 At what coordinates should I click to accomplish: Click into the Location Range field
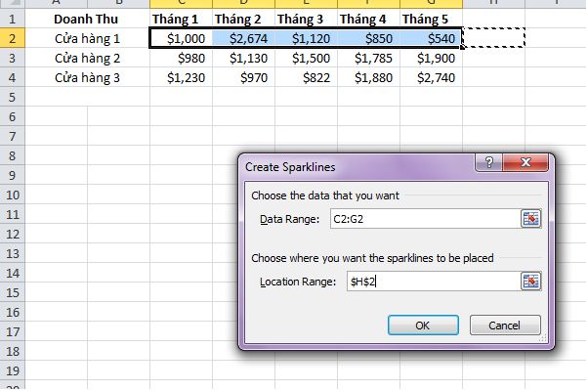coord(431,282)
